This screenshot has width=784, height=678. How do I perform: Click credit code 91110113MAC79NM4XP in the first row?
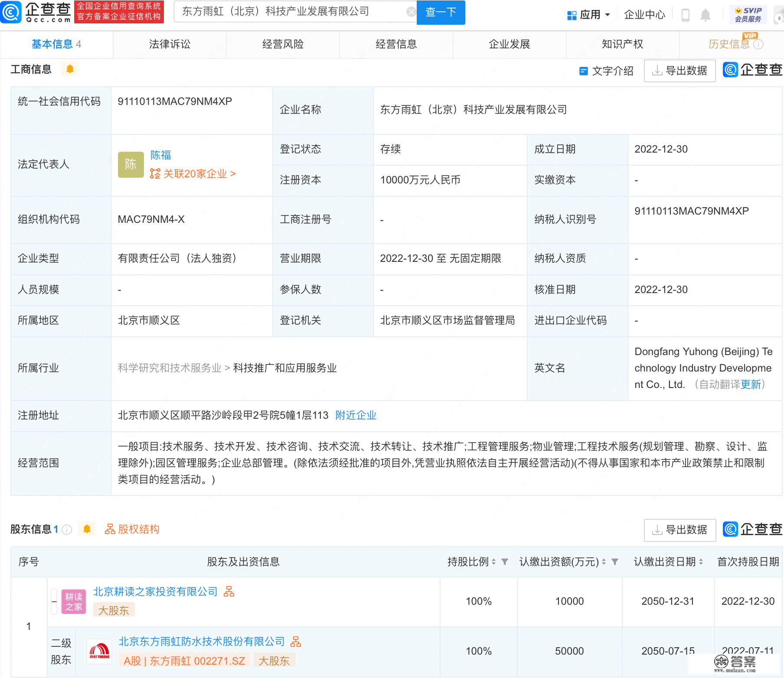[175, 101]
